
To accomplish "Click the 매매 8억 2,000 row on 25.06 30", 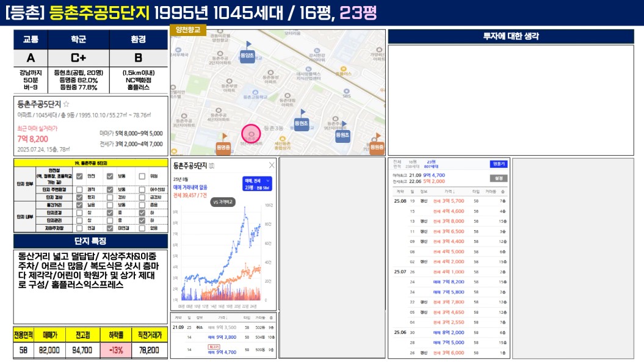I will pyautogui.click(x=450, y=333).
